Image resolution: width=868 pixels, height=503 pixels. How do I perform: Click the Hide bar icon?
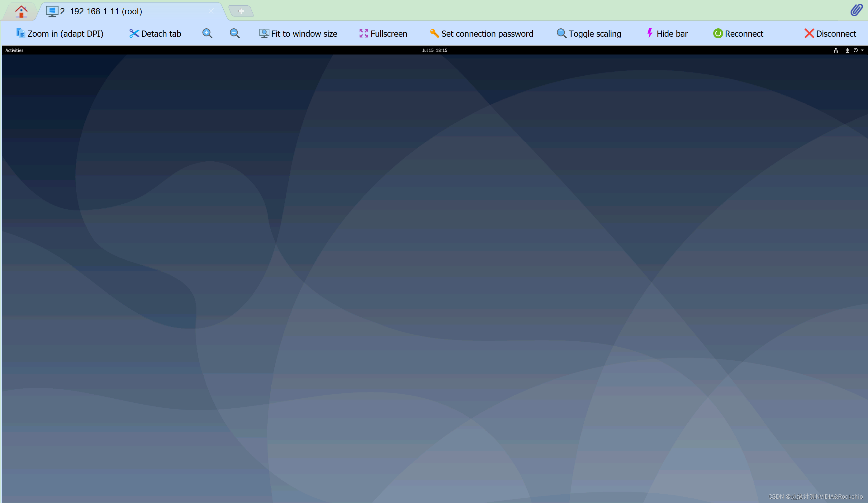(x=666, y=33)
